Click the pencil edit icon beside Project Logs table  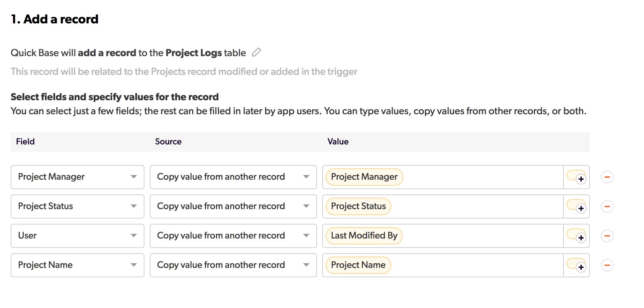pos(256,52)
